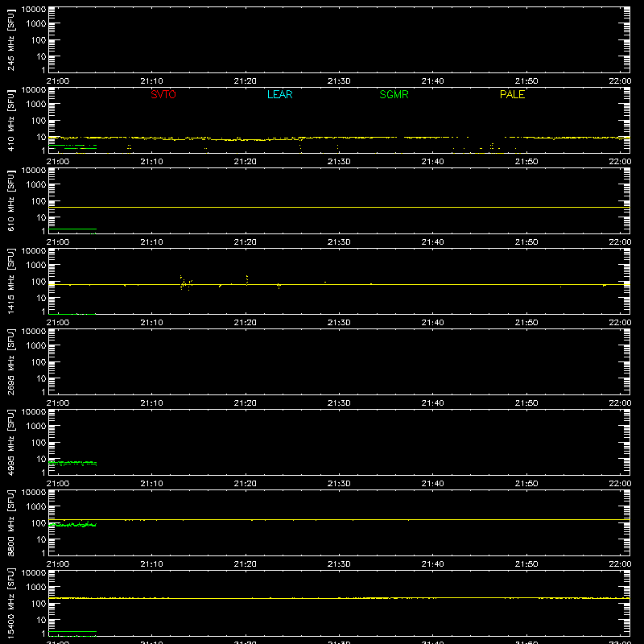Click the green SGMR trace in 8800 MHz panel
The width and height of the screenshot is (644, 644).
pos(72,525)
